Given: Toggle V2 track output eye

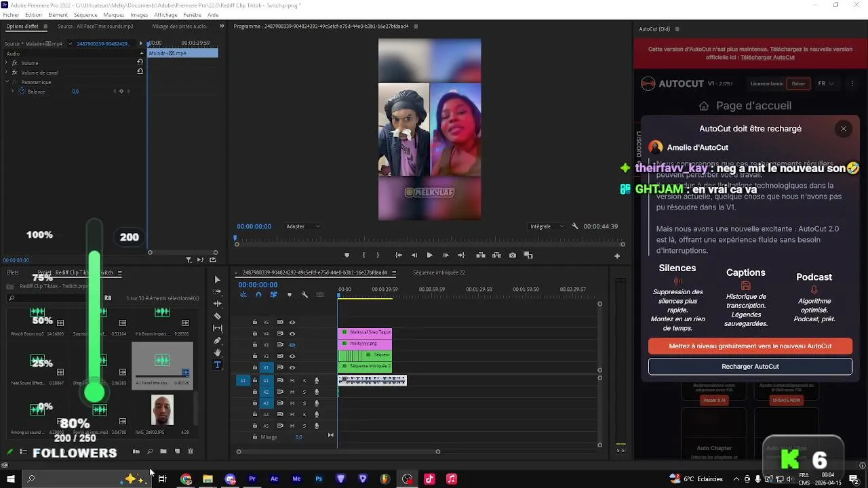Looking at the screenshot, I should coord(292,356).
